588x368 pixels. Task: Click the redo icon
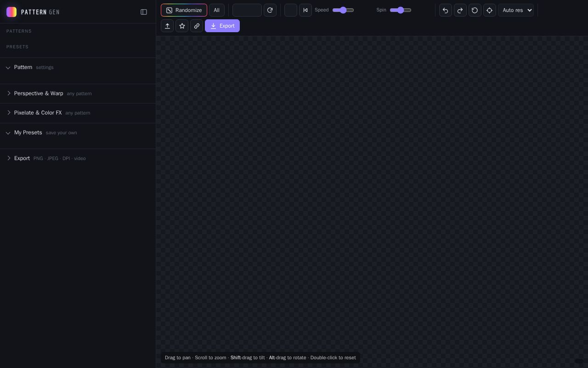[460, 10]
